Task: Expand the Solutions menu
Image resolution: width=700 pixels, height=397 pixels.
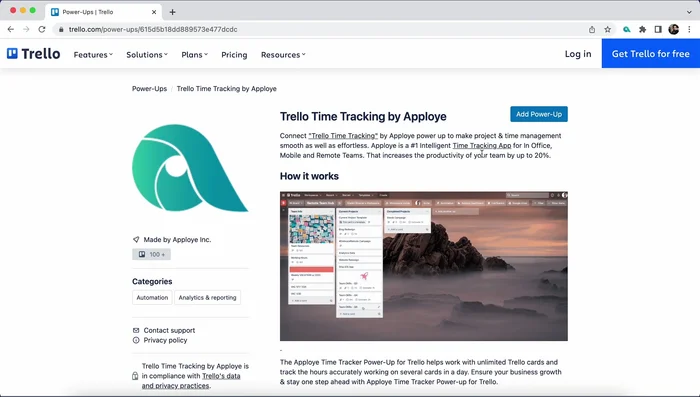Action: tap(147, 54)
